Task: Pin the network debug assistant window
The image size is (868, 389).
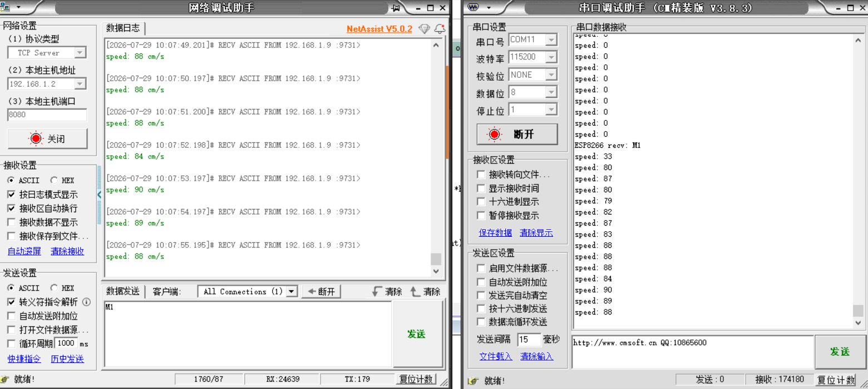Action: pyautogui.click(x=396, y=8)
